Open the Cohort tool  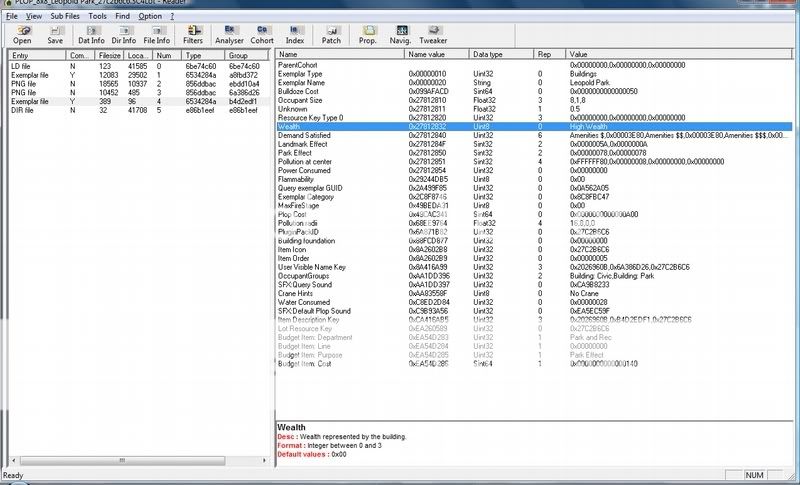pos(262,35)
